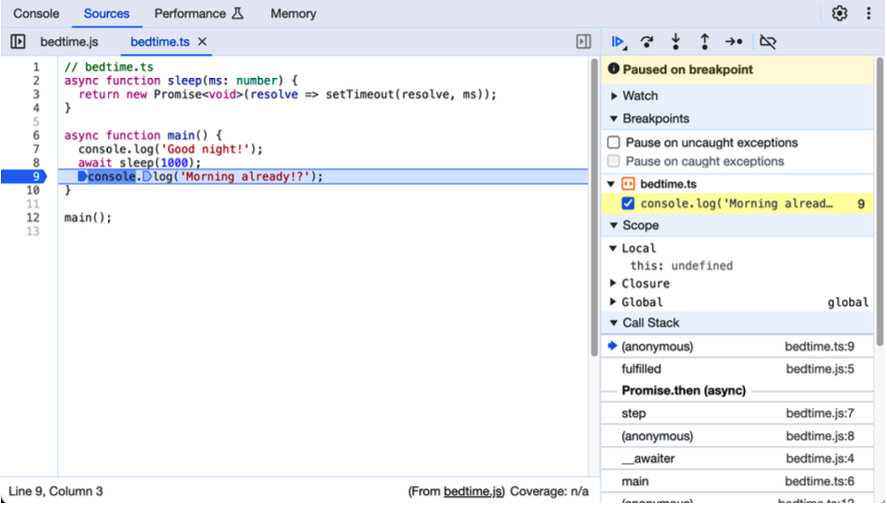Click 'Line 9, Column 3' status text
Viewport: 887px width, 508px height.
pos(55,491)
